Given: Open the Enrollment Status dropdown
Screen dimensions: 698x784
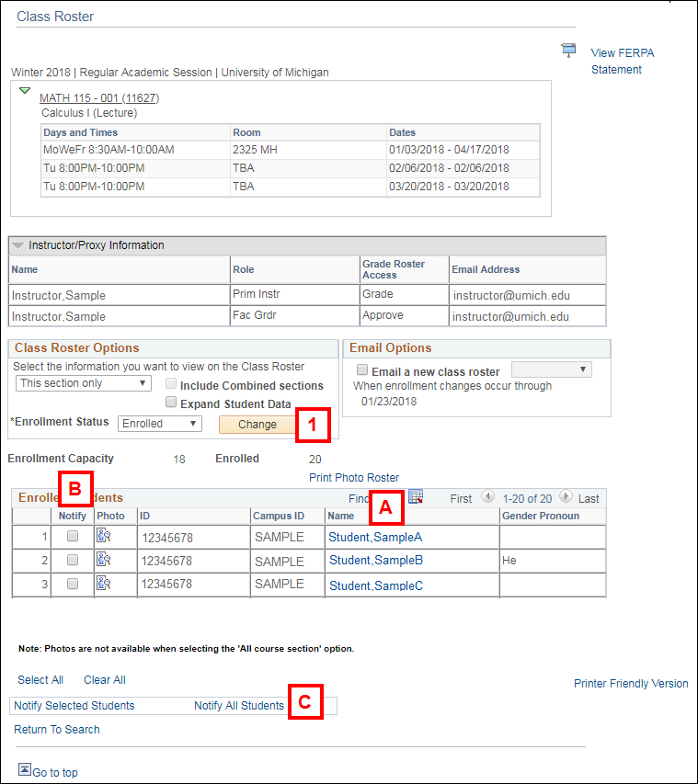Looking at the screenshot, I should point(159,424).
